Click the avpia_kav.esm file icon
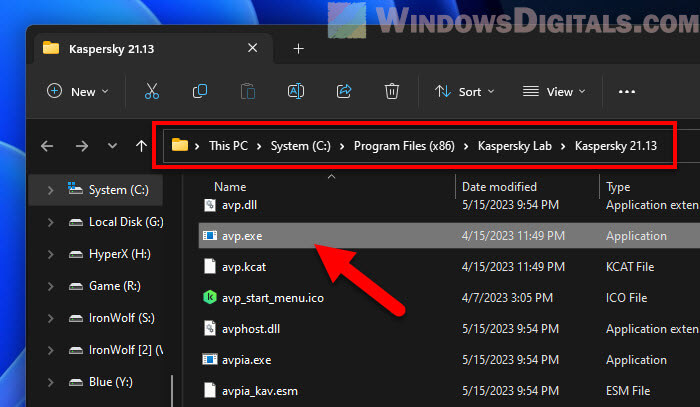The image size is (700, 407). tap(210, 390)
